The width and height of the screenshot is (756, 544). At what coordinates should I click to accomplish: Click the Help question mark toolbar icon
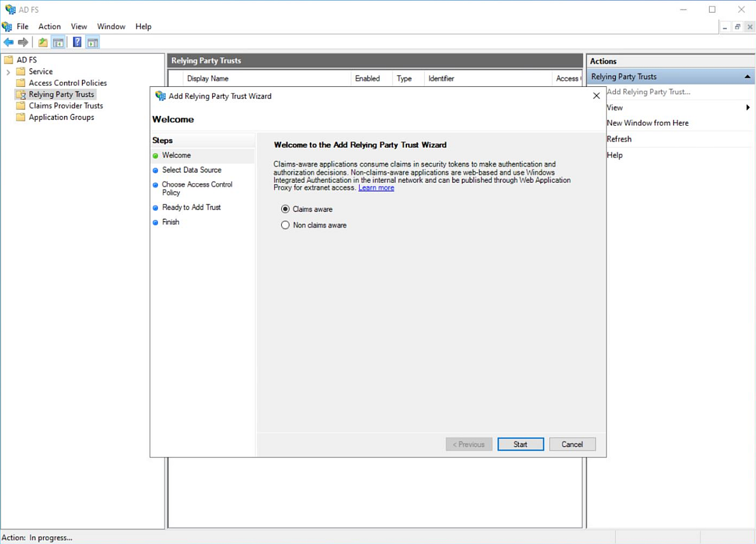click(77, 42)
